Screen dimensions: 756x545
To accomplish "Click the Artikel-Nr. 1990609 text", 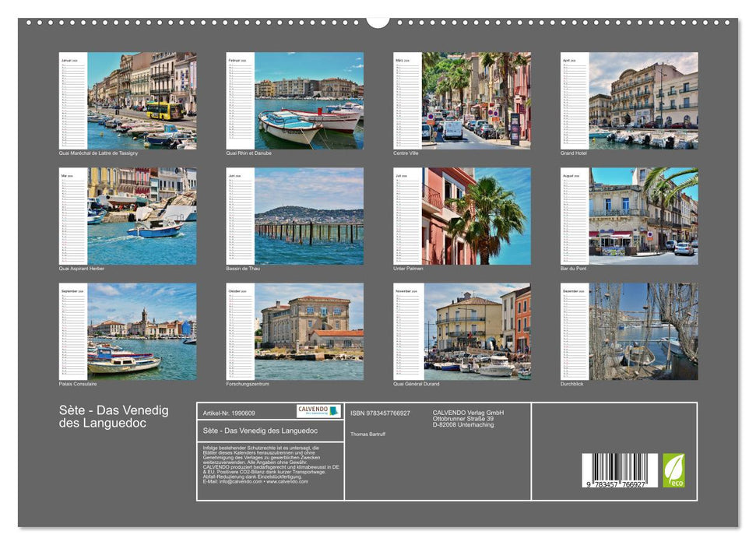I will [230, 412].
